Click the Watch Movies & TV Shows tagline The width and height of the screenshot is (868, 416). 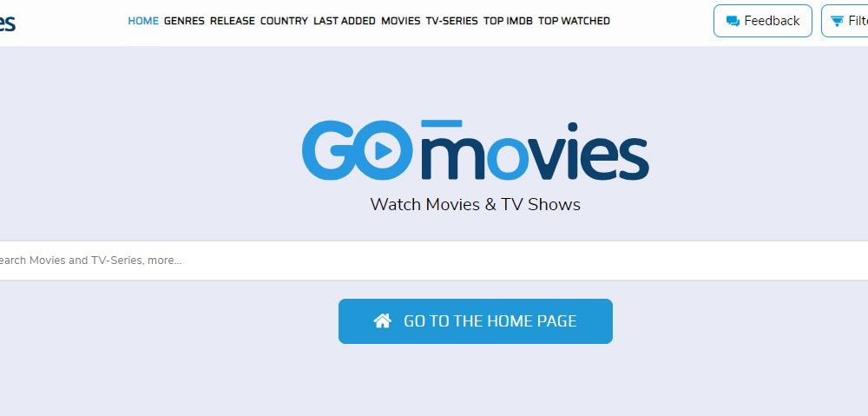click(x=475, y=204)
